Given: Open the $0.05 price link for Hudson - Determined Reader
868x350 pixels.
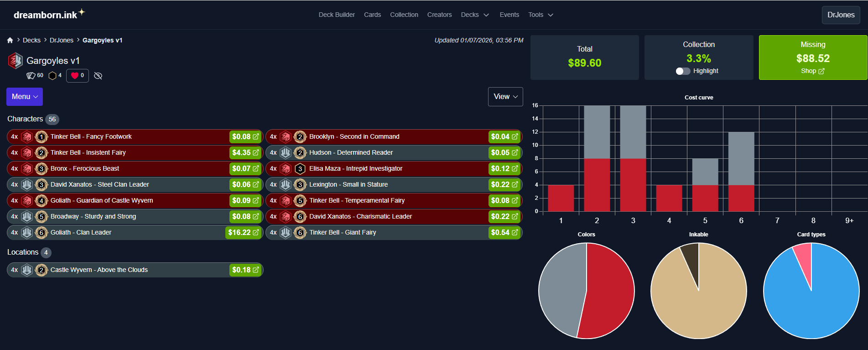Looking at the screenshot, I should click(504, 153).
